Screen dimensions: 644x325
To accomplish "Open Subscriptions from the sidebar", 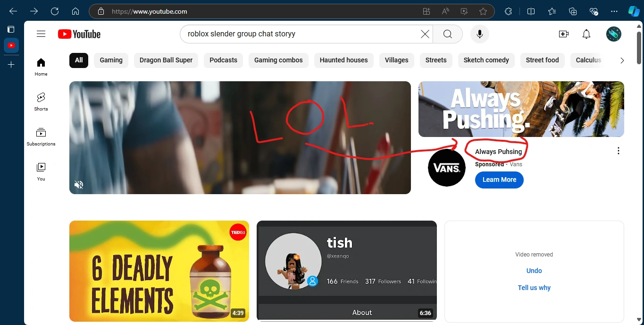I will [x=41, y=137].
